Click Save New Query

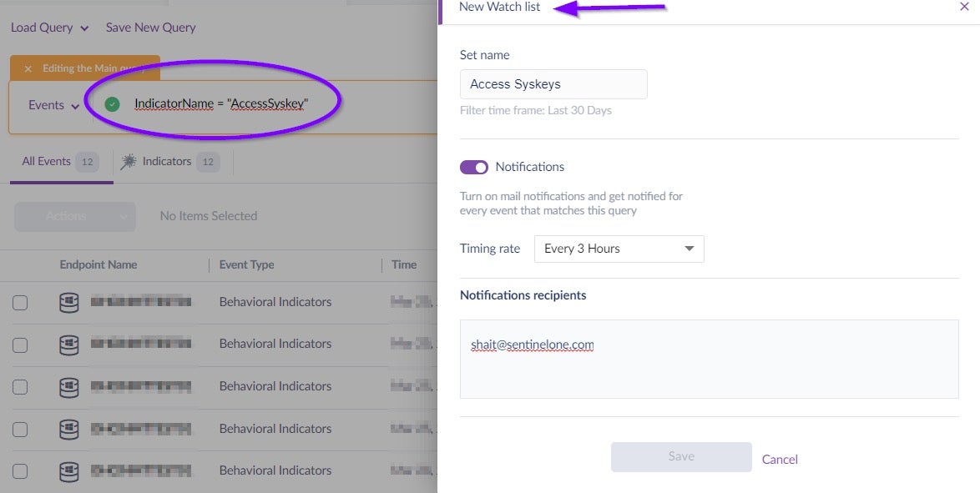coord(150,28)
